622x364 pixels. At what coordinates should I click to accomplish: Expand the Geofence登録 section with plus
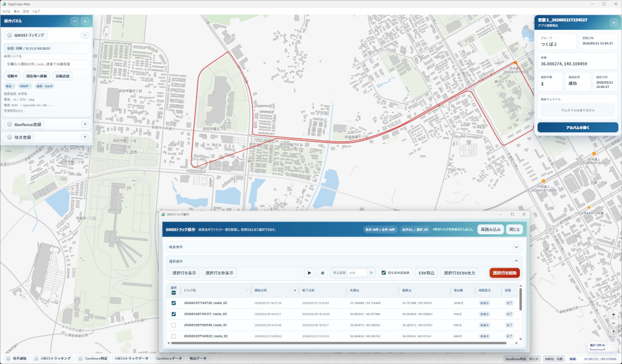pyautogui.click(x=85, y=124)
